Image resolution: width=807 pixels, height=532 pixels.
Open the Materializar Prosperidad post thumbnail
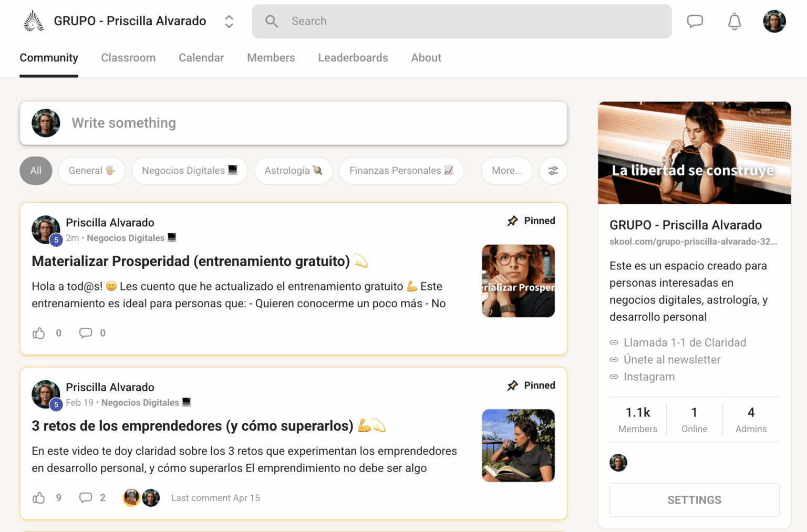pyautogui.click(x=518, y=281)
